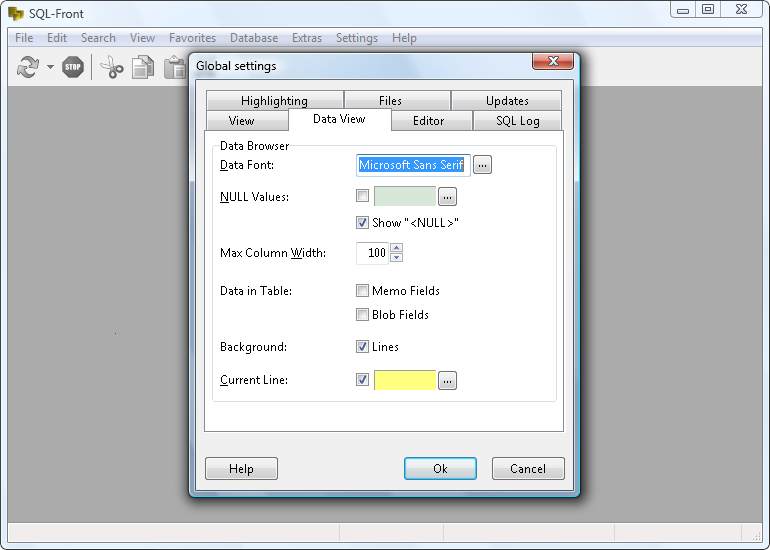Enable the Blob Fields checkbox
The height and width of the screenshot is (550, 770).
tap(362, 314)
